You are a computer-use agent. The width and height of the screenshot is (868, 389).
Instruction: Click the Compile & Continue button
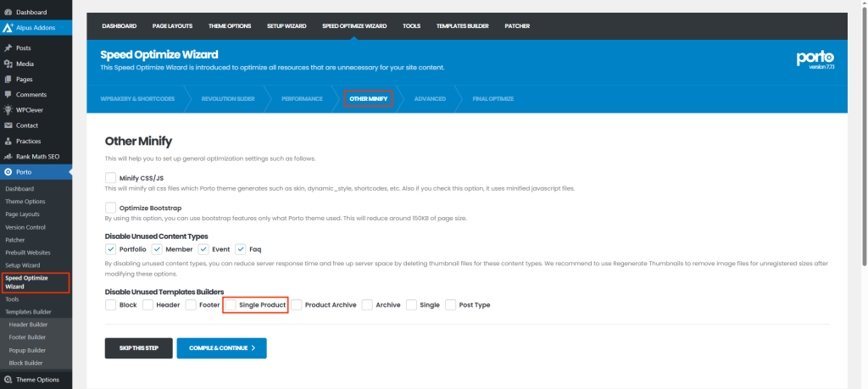click(x=221, y=347)
